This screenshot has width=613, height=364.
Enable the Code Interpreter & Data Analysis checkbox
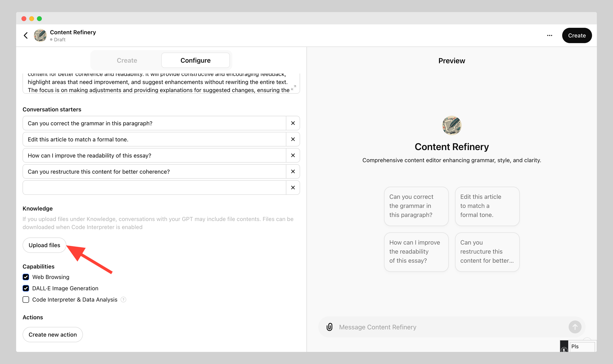(26, 299)
